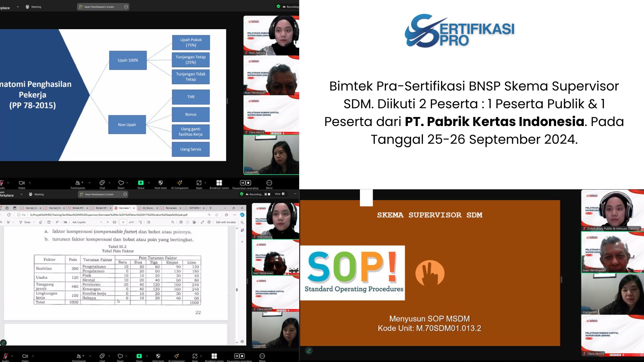The height and width of the screenshot is (362, 644).
Task: Add page to favorites with star icon
Action: pos(217,215)
